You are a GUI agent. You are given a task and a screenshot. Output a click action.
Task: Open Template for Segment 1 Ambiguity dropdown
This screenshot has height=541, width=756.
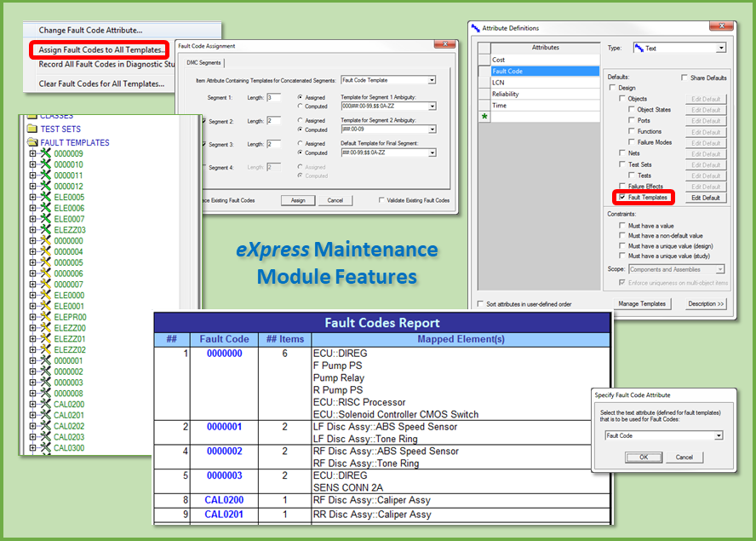point(432,106)
